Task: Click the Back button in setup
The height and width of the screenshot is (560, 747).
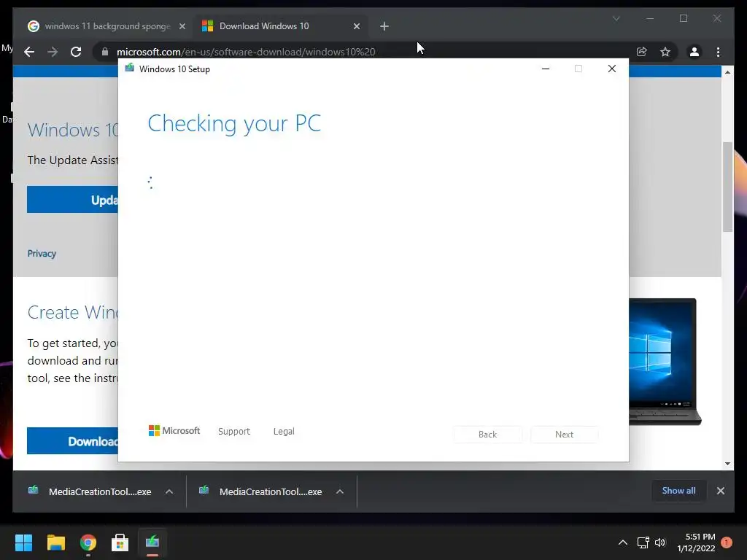Action: click(487, 435)
